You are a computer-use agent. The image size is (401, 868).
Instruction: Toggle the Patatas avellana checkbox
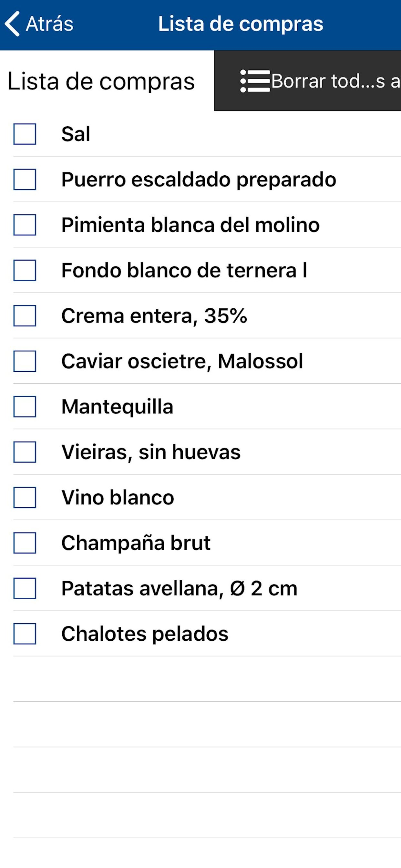[25, 588]
